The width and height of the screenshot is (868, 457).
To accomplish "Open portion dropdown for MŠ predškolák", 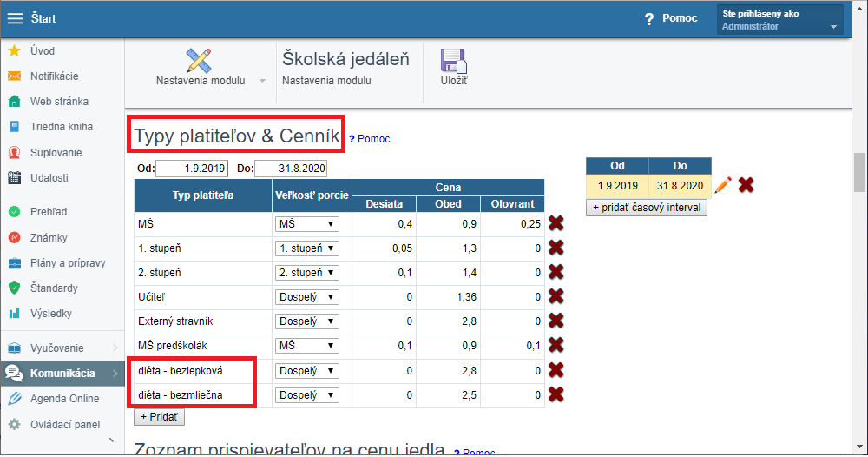I will pos(306,346).
